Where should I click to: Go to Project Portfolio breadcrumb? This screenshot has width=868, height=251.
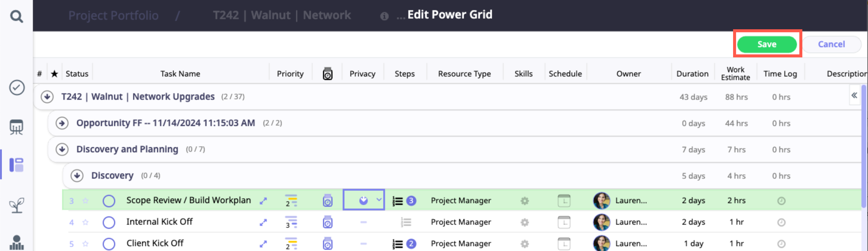click(x=113, y=15)
